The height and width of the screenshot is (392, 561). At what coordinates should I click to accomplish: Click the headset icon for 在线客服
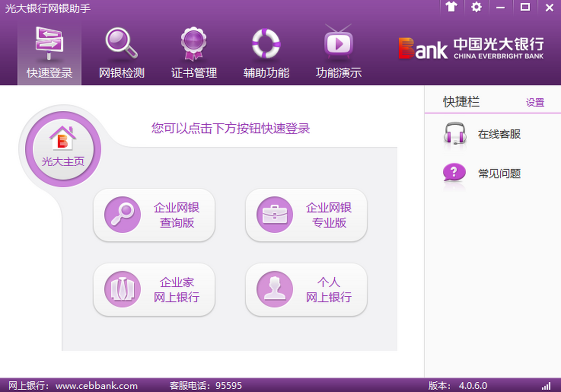[454, 134]
